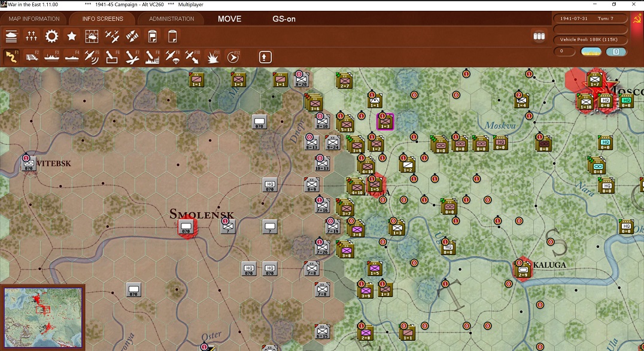Switch to the INFO SCREENS tab
Viewport: 644px width, 351px height.
click(x=103, y=19)
